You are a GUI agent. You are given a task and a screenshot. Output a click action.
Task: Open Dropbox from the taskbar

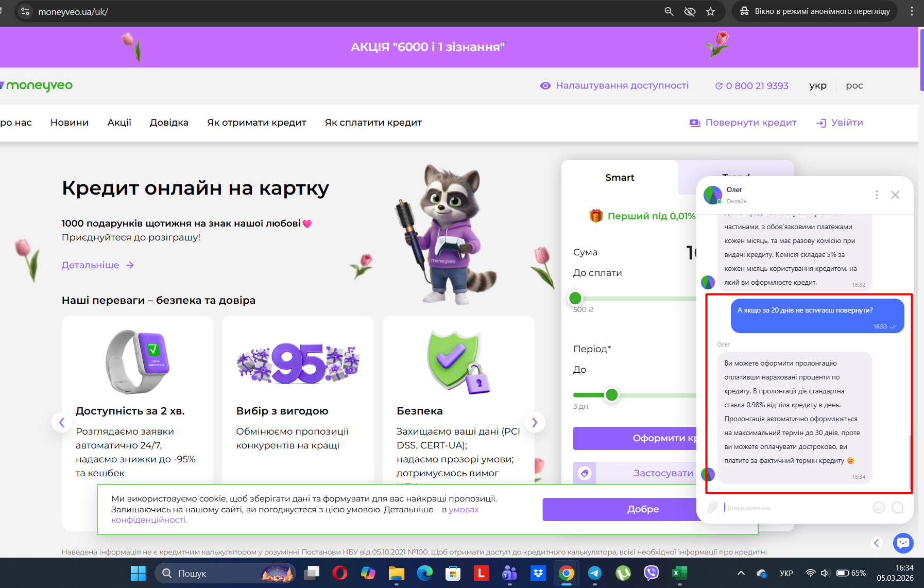[538, 573]
